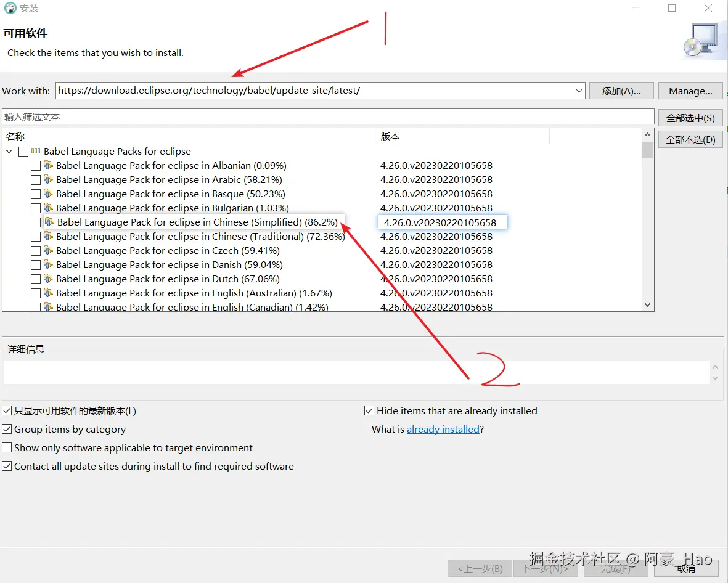Click the 取消 cancel button
The height and width of the screenshot is (583, 728).
tap(685, 569)
